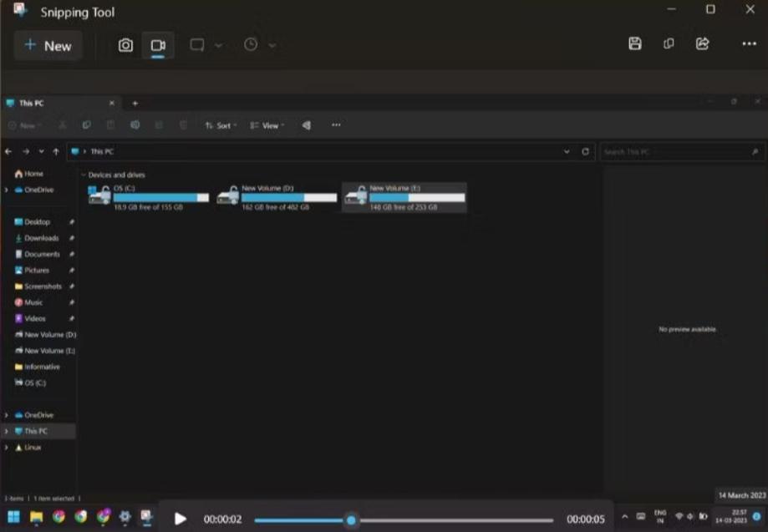Viewport: 768px width, 532px height.
Task: Open the Sort menu in File Explorer
Action: tap(221, 126)
